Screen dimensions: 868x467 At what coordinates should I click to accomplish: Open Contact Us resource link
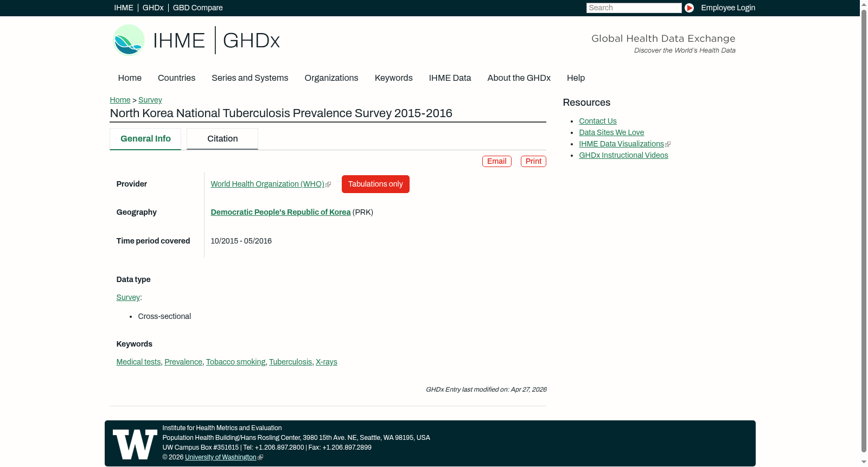tap(598, 121)
